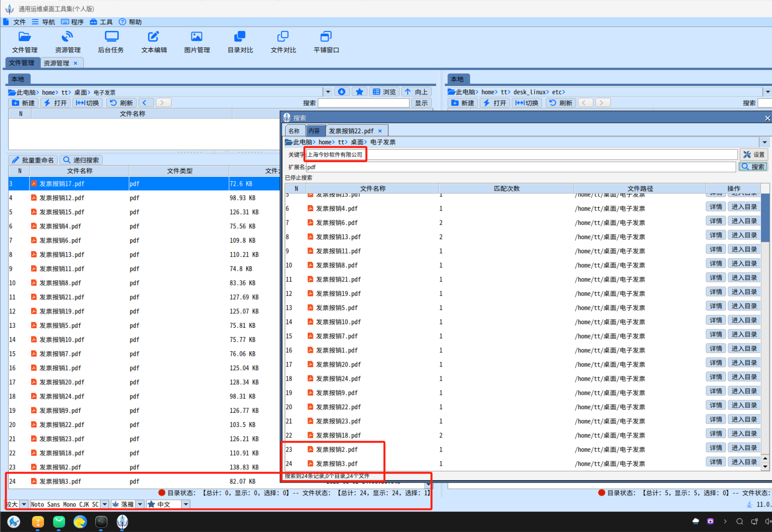Open 后台任务 monitor icon
The image size is (772, 532).
coord(111,37)
